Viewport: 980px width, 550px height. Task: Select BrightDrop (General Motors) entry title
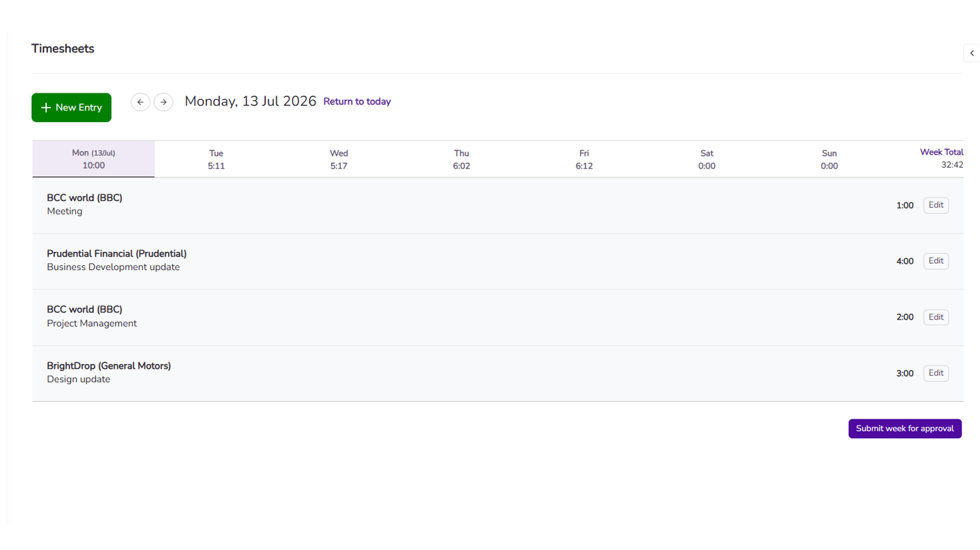pyautogui.click(x=108, y=366)
